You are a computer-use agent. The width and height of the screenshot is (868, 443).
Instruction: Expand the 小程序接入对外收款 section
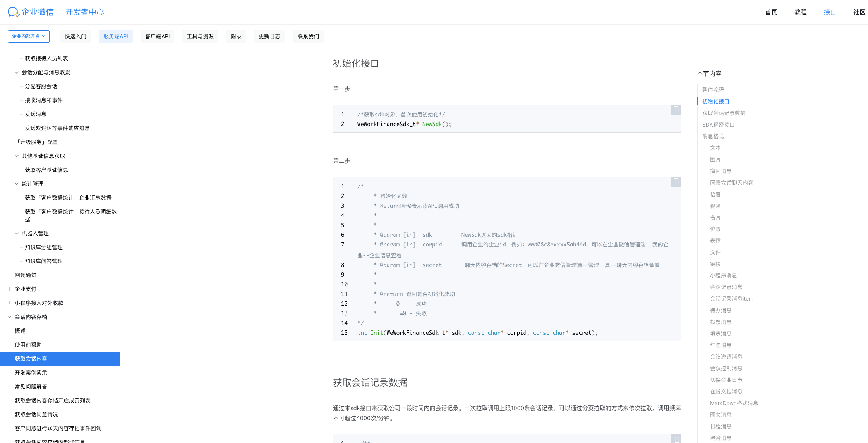click(x=10, y=303)
